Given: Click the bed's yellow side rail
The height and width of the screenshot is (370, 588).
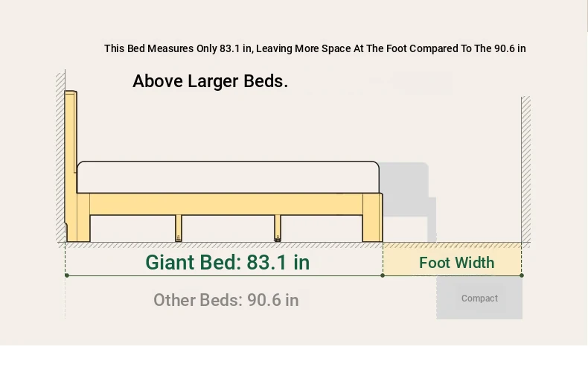Looking at the screenshot, I should click(226, 204).
